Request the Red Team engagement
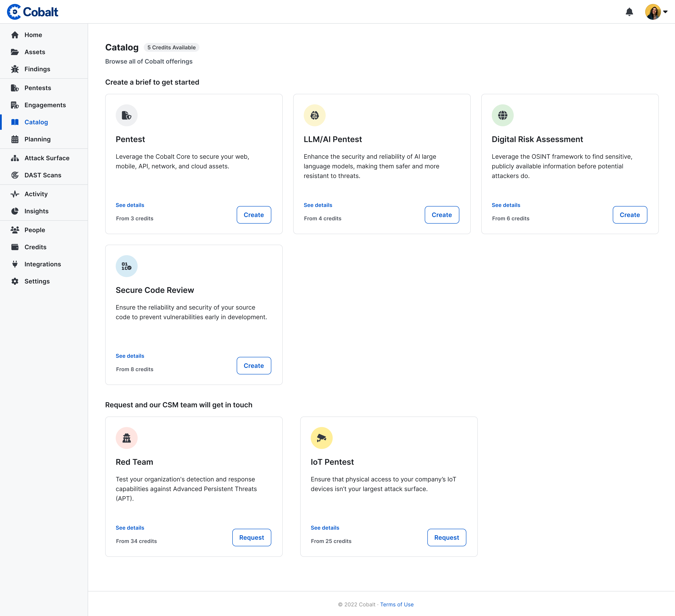675x616 pixels. pyautogui.click(x=251, y=538)
